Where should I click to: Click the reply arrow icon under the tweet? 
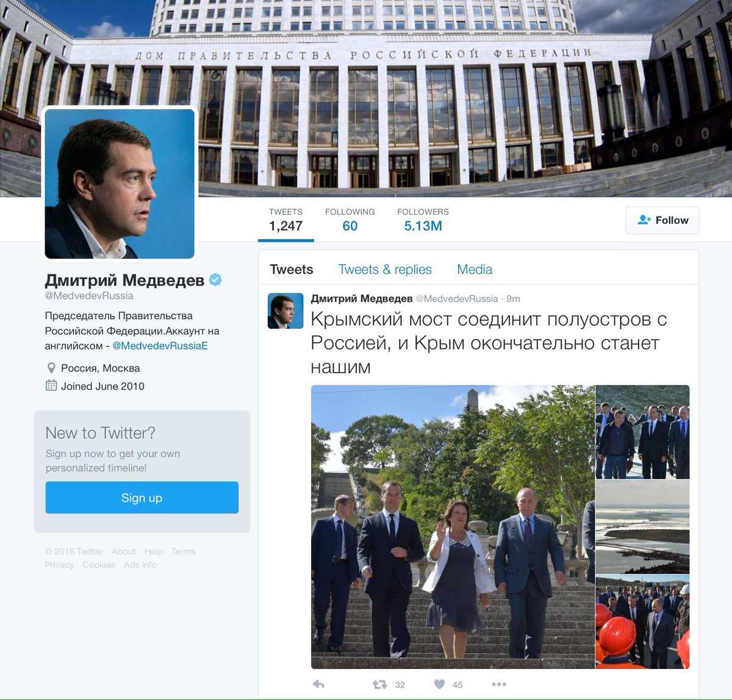318,684
